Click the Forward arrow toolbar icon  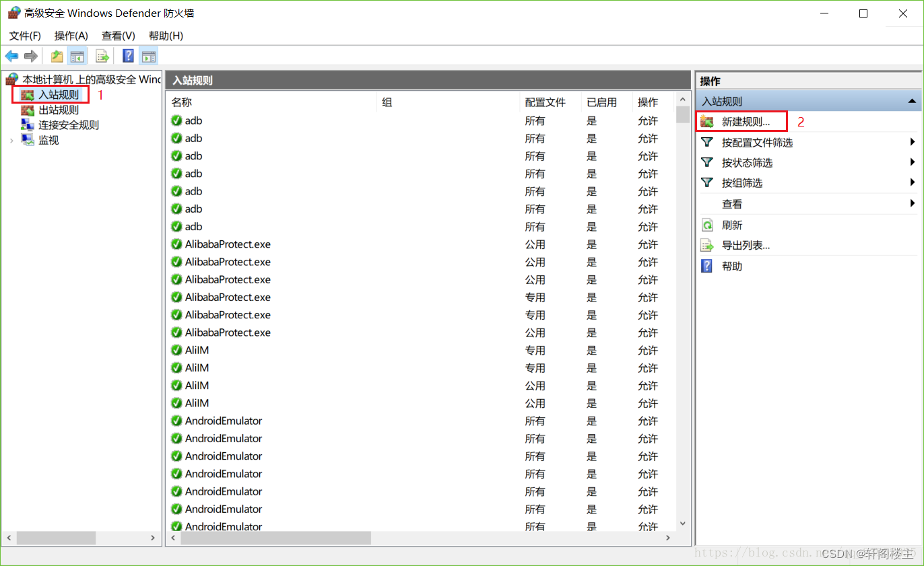pos(30,56)
